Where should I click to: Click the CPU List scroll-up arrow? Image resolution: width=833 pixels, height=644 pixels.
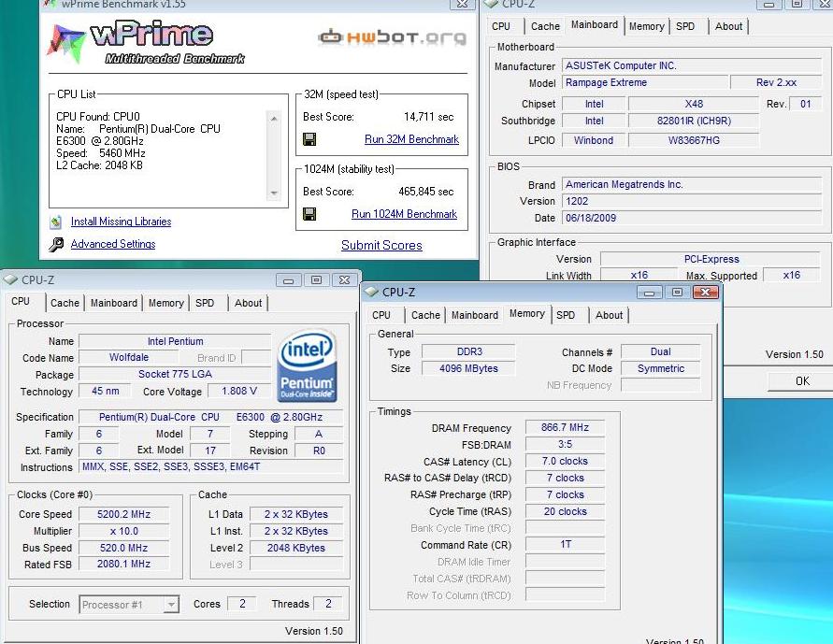point(274,119)
